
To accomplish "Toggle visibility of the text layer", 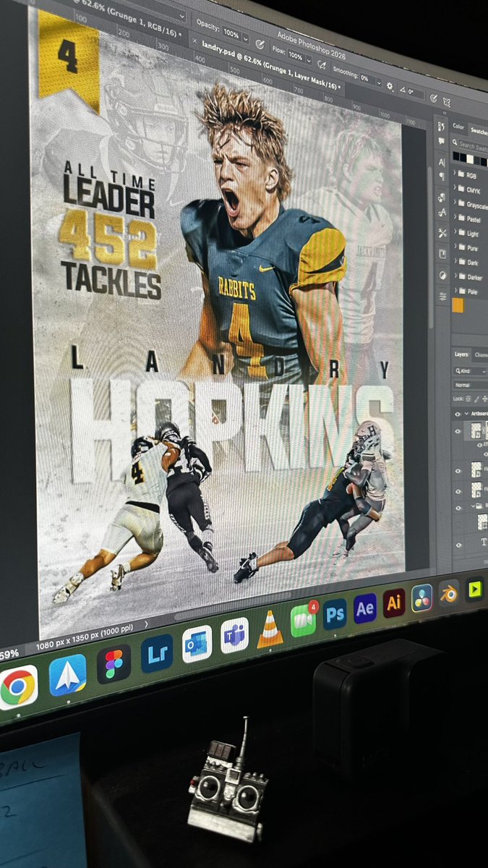I will [x=459, y=545].
